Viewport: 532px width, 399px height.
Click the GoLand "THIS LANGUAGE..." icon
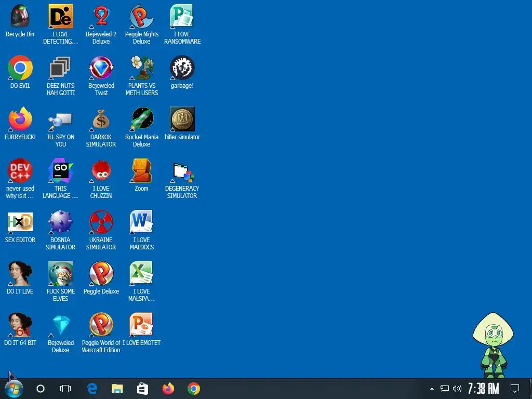[x=60, y=170]
